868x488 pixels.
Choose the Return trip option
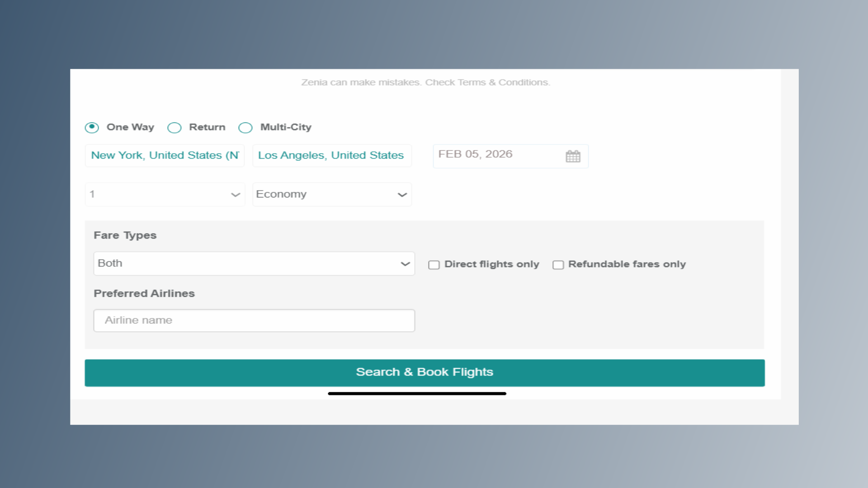175,127
